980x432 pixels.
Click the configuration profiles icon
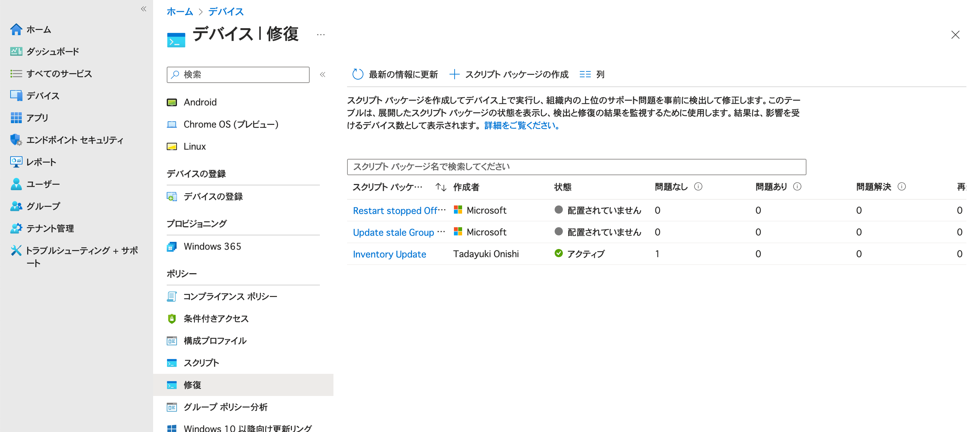(171, 340)
